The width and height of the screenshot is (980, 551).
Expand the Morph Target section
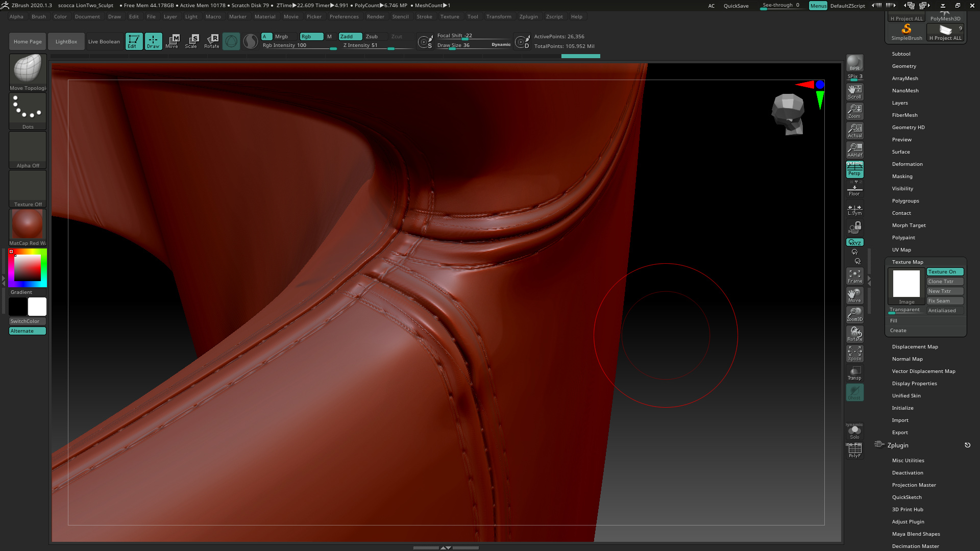909,225
